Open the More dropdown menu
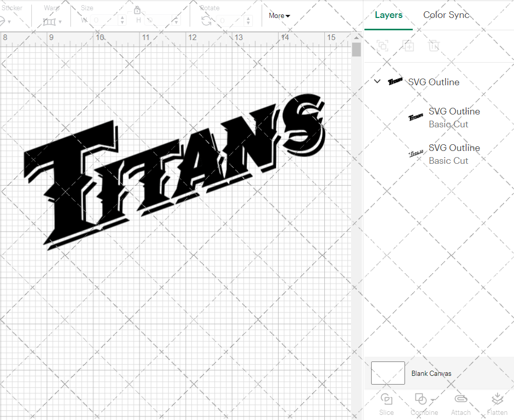Image resolution: width=514 pixels, height=420 pixels. pos(279,15)
